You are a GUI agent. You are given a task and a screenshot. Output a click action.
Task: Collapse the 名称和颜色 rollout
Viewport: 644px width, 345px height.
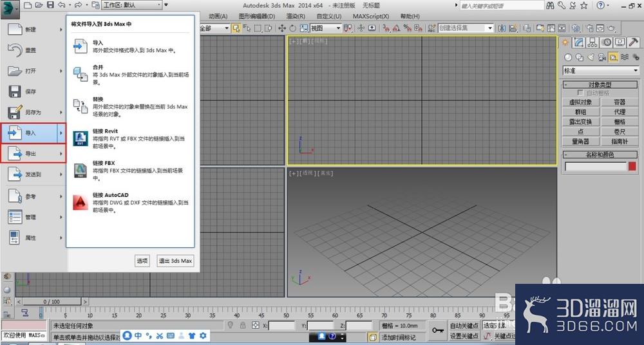600,155
